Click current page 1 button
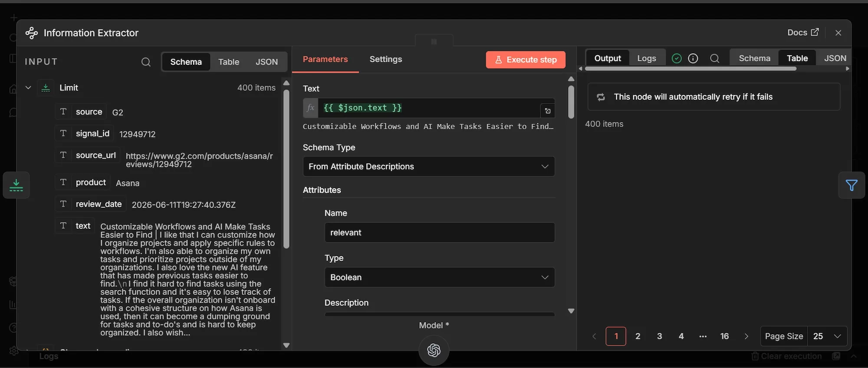 coord(616,336)
